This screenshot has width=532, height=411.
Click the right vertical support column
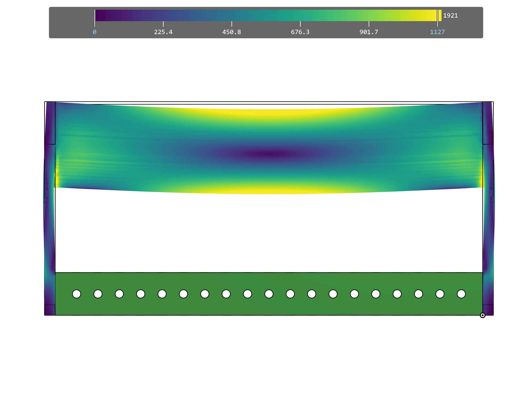point(489,219)
